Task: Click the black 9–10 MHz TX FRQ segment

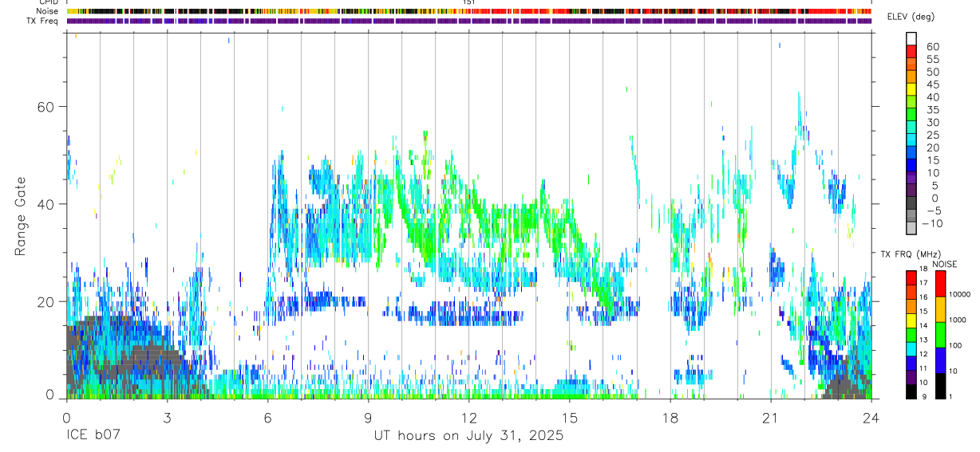Action: pyautogui.click(x=911, y=391)
